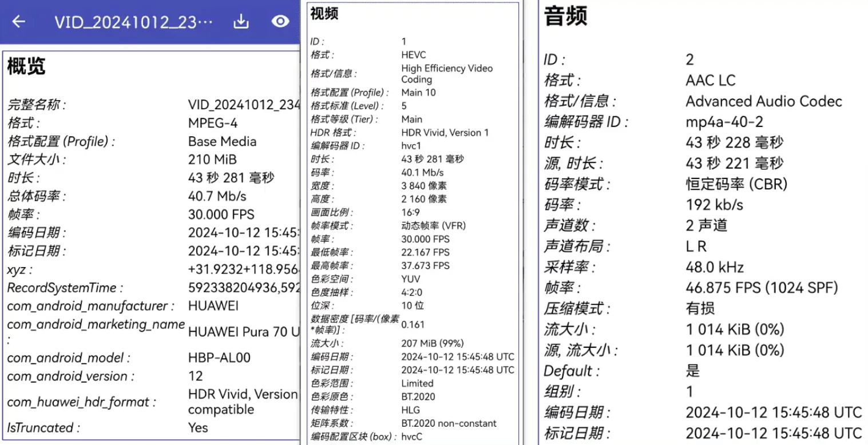This screenshot has width=868, height=445.
Task: Click the BT.2020 color primaries value
Action: point(418,396)
